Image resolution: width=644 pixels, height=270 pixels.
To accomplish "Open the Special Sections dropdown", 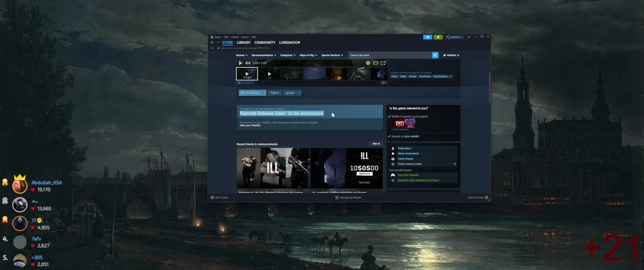I will point(332,55).
